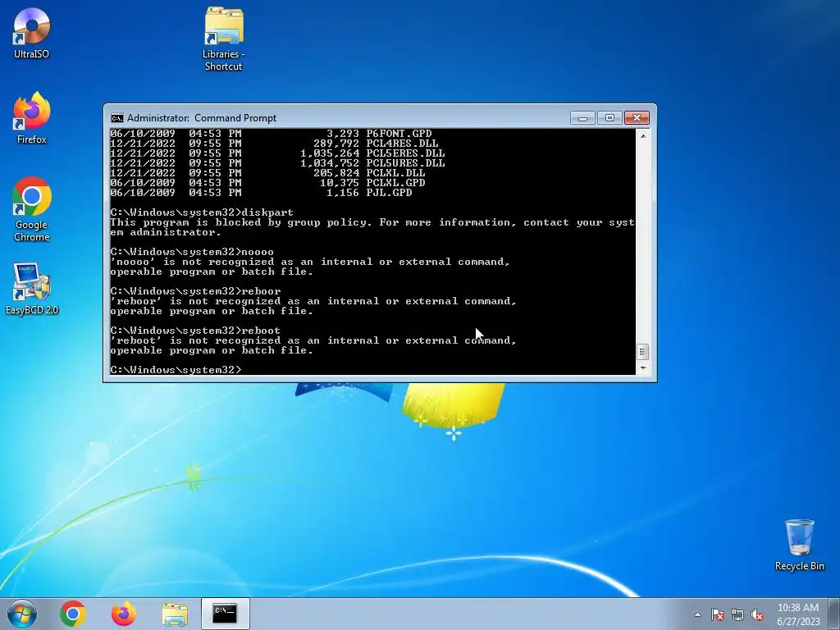Click the PCL4RES.DLL file entry
Screen dimensions: 840x630
[x=274, y=144]
